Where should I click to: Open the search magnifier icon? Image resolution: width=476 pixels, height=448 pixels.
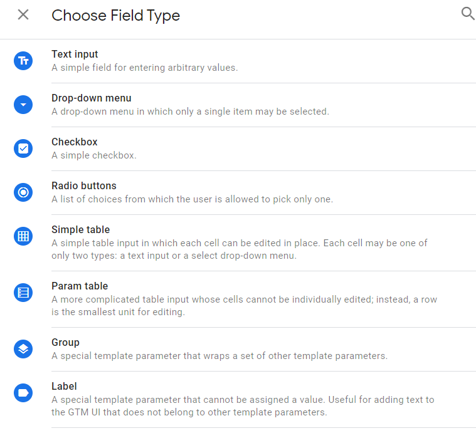point(468,14)
